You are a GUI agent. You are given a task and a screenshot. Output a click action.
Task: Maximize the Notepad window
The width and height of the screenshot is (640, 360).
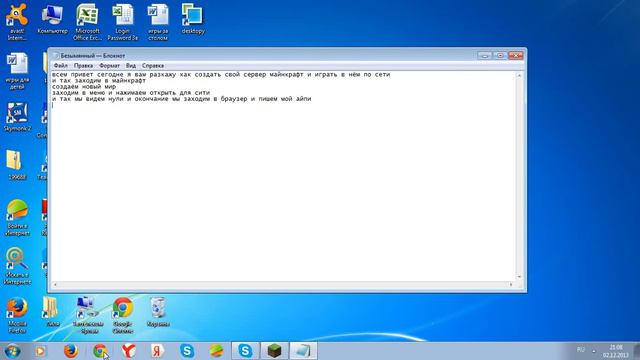[500, 56]
